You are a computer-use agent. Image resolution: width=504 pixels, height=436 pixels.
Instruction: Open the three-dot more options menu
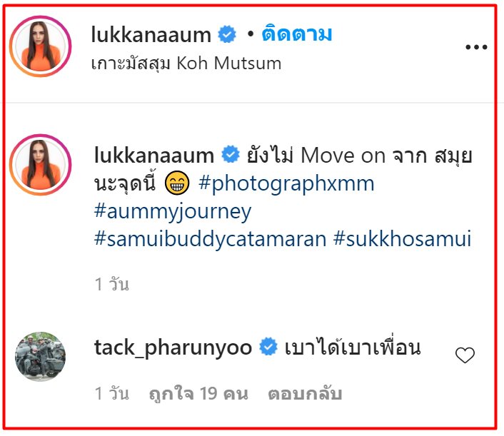[476, 47]
